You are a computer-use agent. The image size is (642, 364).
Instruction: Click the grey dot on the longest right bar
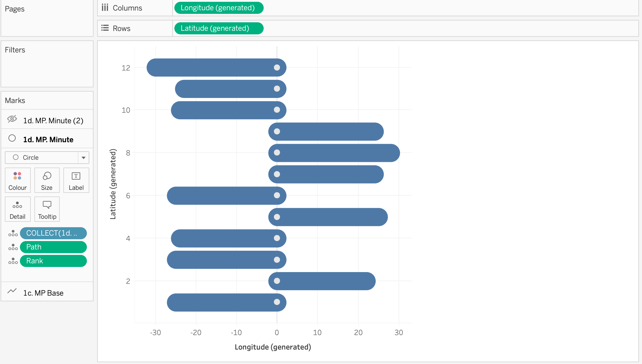tap(277, 153)
